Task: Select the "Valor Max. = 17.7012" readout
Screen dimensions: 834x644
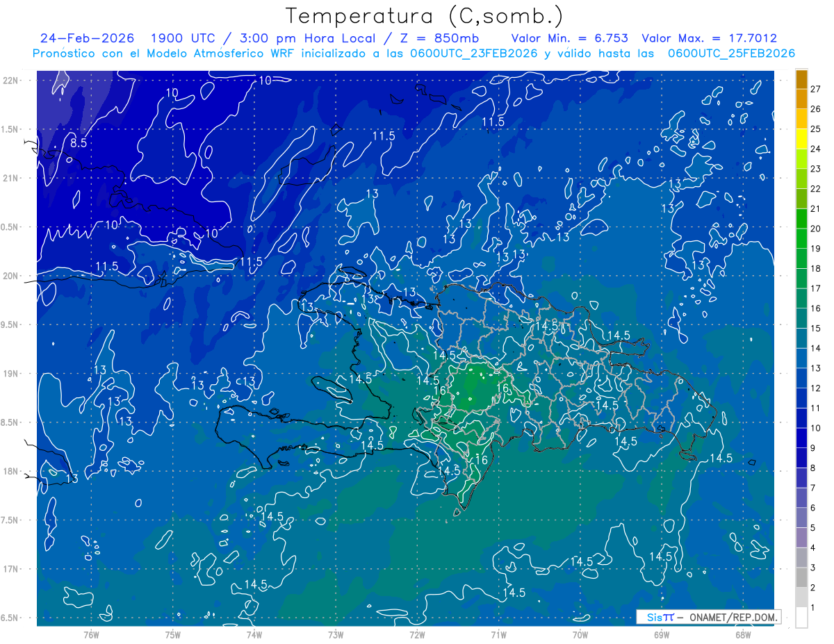Action: point(709,38)
